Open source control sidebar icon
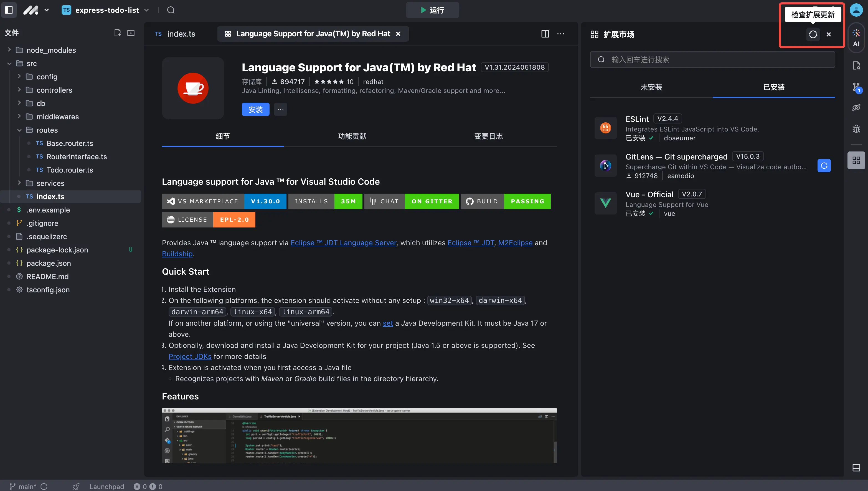 [x=856, y=87]
